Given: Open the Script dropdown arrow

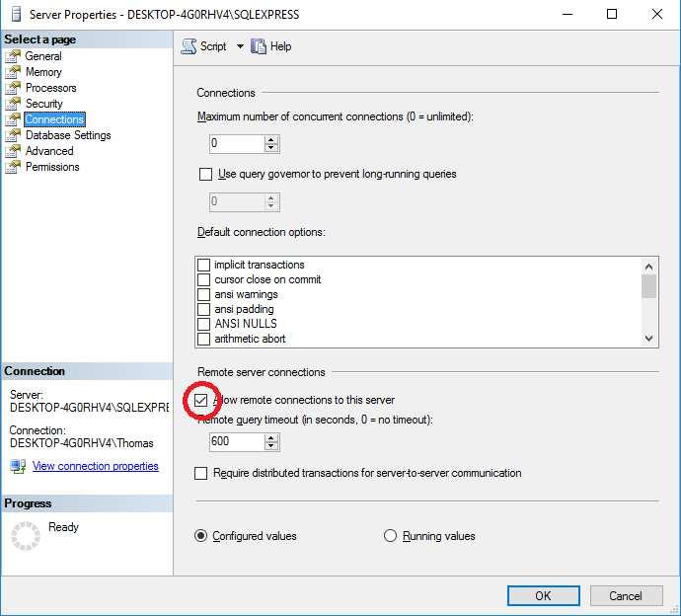Looking at the screenshot, I should [x=240, y=46].
